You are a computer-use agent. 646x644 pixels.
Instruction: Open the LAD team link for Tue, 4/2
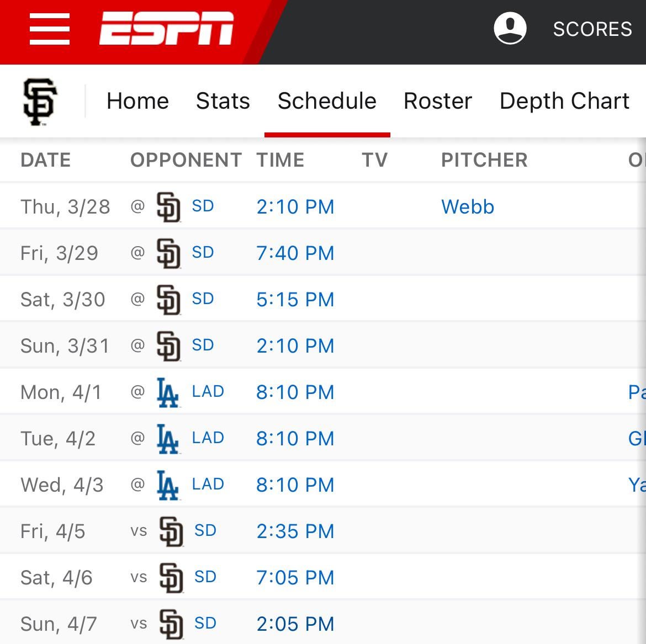208,438
